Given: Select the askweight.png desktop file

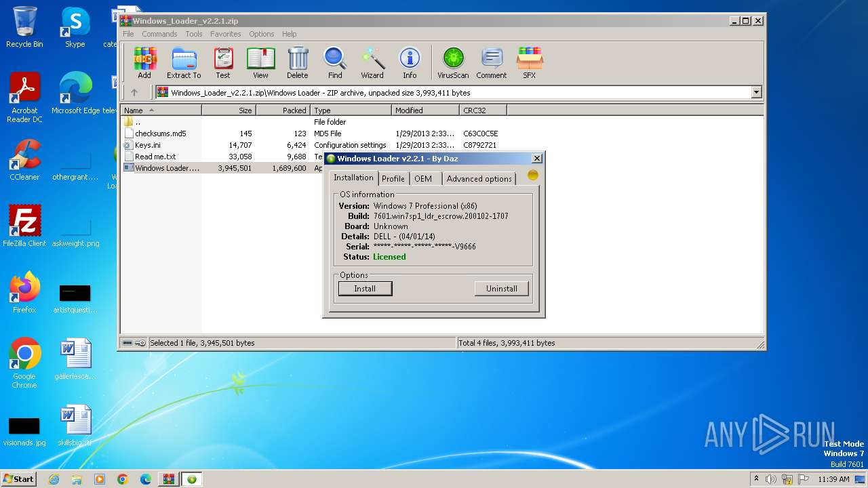Looking at the screenshot, I should [75, 230].
